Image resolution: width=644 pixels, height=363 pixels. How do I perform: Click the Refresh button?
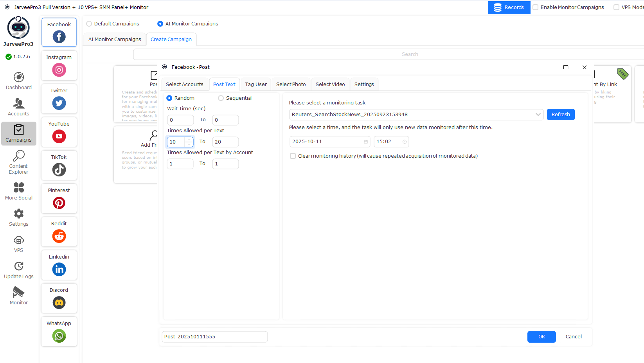560,115
